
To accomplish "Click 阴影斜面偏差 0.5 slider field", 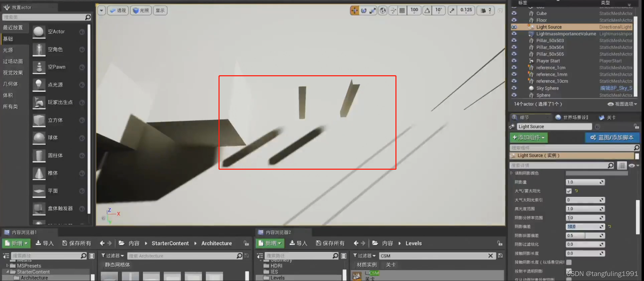I will (585, 236).
